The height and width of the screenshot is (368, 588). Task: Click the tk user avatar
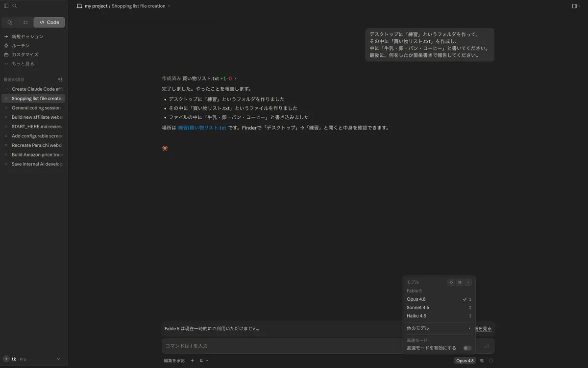click(6, 359)
